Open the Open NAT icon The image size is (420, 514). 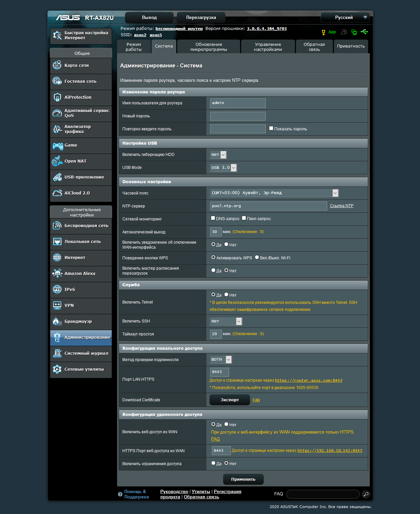57,161
